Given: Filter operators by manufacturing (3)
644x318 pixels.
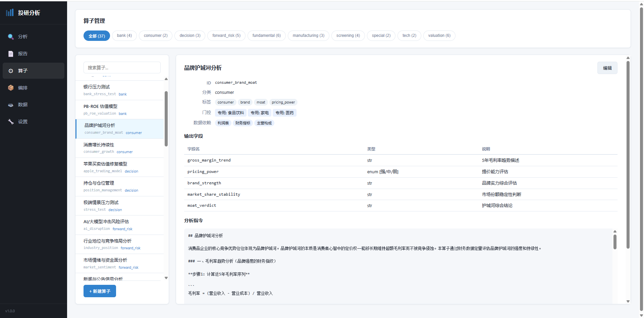Looking at the screenshot, I should click(x=309, y=36).
